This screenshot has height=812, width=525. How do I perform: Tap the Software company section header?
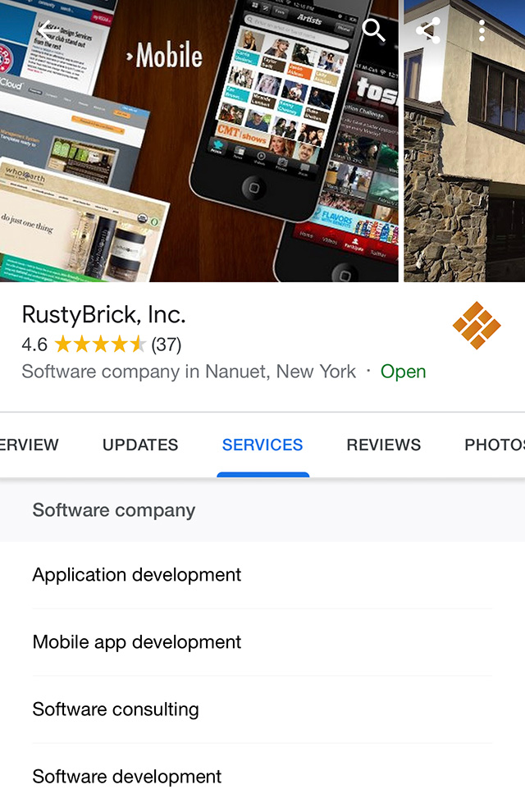tap(262, 510)
